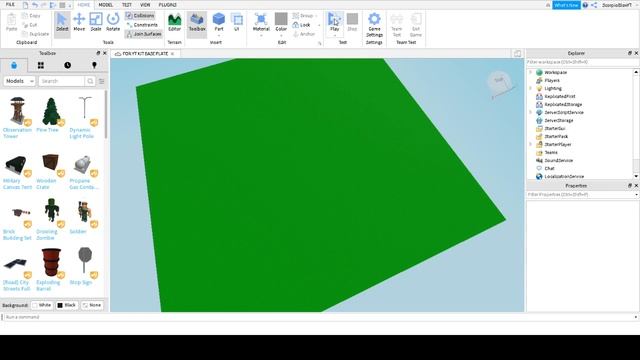
Task: Select None background option
Action: [x=92, y=305]
